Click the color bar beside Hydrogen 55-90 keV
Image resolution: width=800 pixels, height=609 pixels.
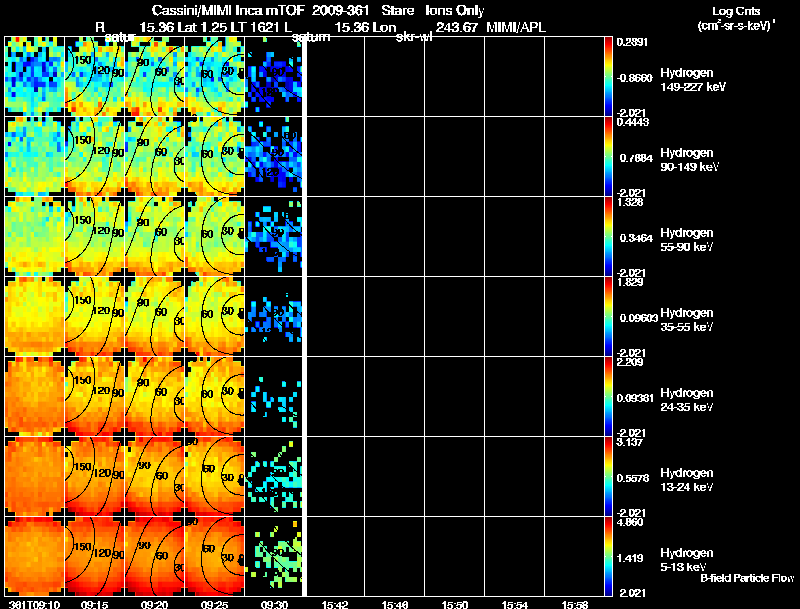pos(608,237)
